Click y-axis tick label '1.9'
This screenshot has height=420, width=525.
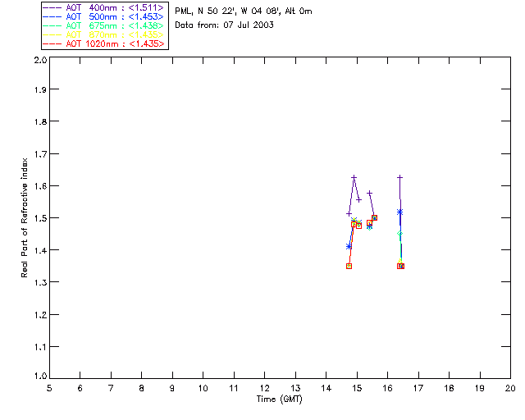tap(40, 89)
